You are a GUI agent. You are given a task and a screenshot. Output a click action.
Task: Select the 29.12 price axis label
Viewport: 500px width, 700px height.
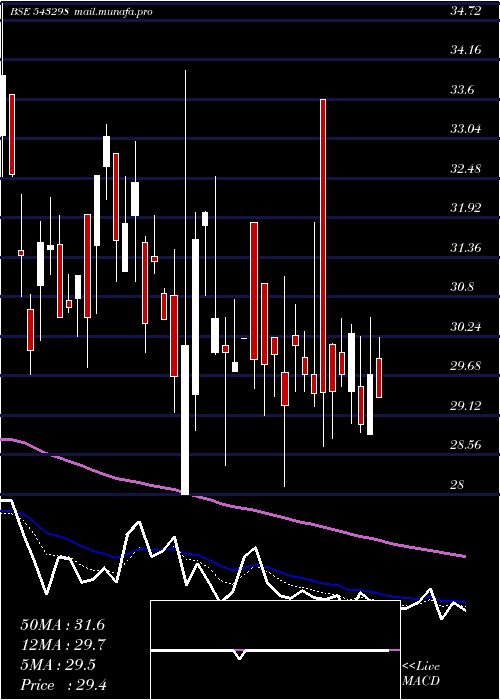[466, 406]
